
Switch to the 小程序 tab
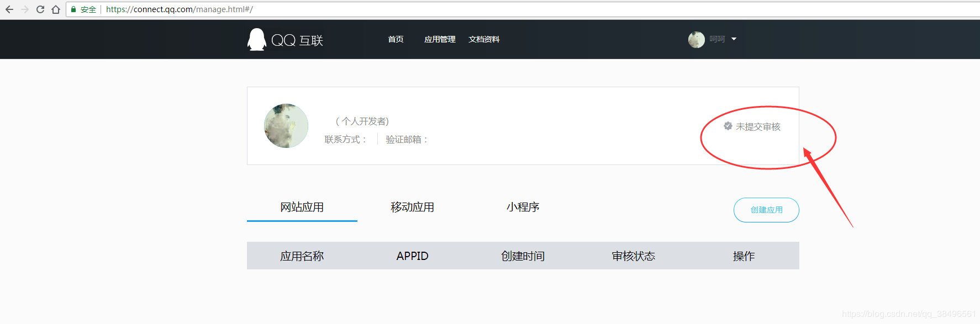523,208
